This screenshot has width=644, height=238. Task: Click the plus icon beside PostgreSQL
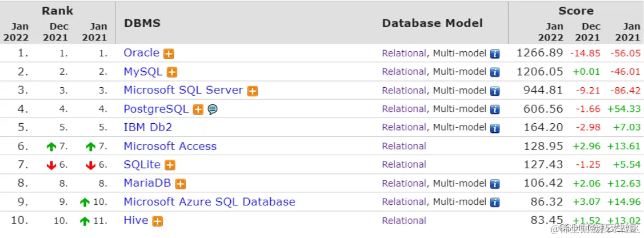pyautogui.click(x=198, y=110)
